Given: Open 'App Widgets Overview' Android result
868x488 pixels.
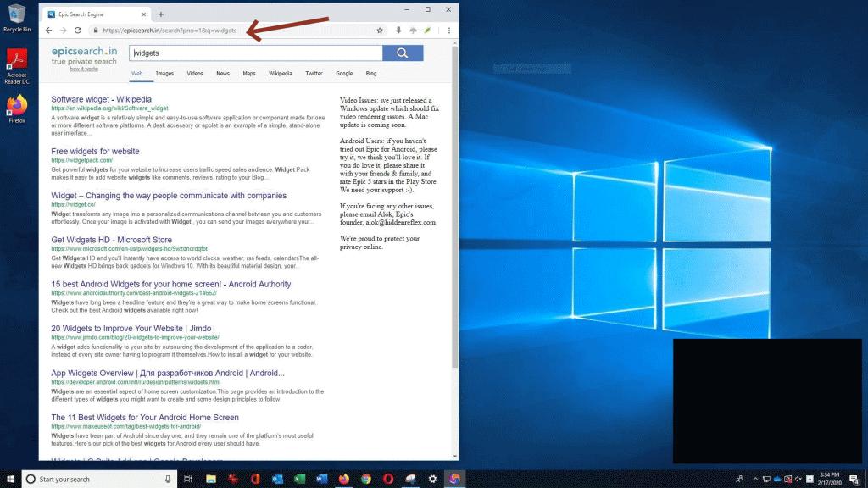Looking at the screenshot, I should [x=168, y=373].
